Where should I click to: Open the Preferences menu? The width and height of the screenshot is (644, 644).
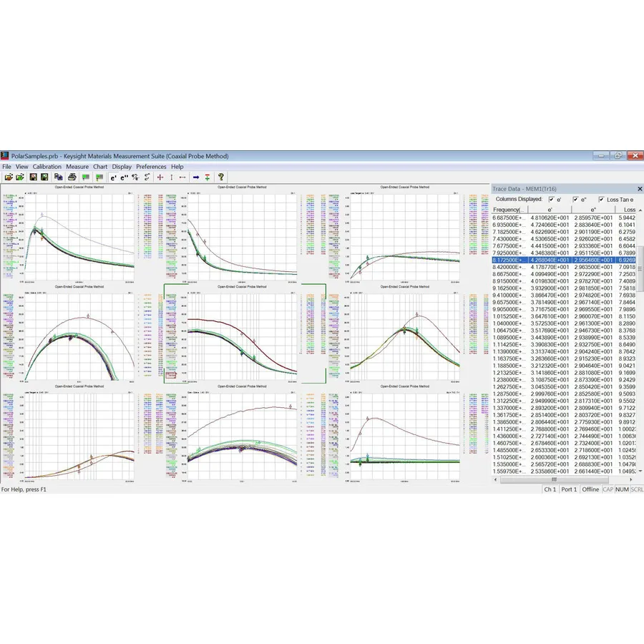(x=151, y=166)
